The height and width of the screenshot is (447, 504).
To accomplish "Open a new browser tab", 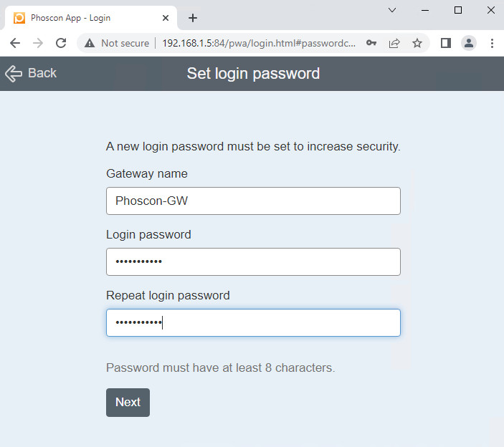I will coord(192,18).
